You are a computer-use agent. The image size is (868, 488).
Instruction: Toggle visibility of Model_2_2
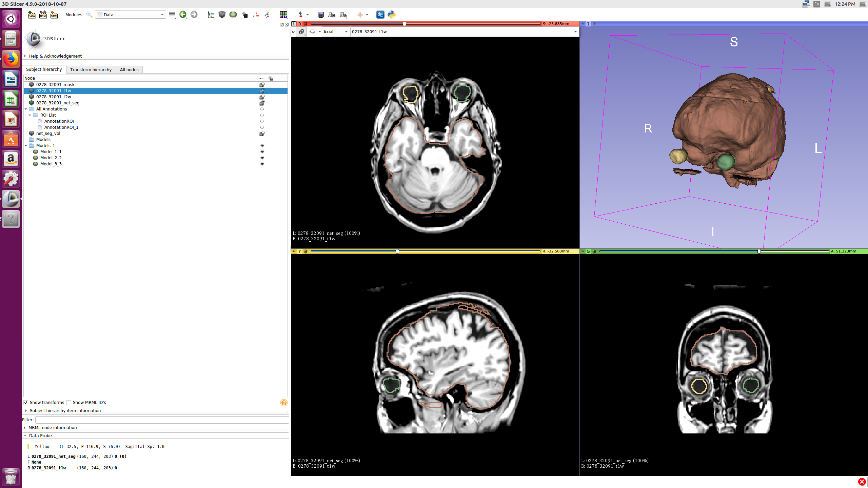point(262,158)
